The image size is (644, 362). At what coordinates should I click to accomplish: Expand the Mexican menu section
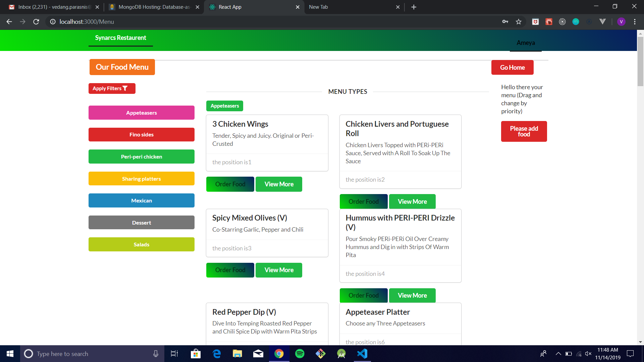click(142, 200)
